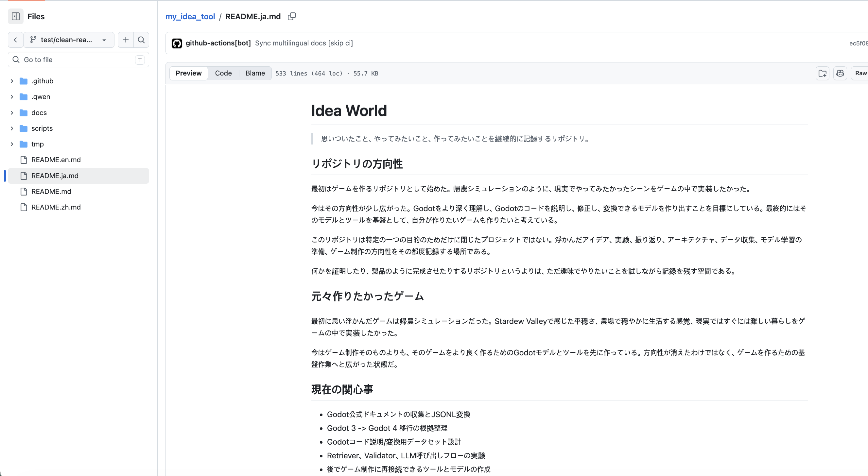Viewport: 868px width, 476px height.
Task: Copy the file path icon
Action: pyautogui.click(x=292, y=16)
